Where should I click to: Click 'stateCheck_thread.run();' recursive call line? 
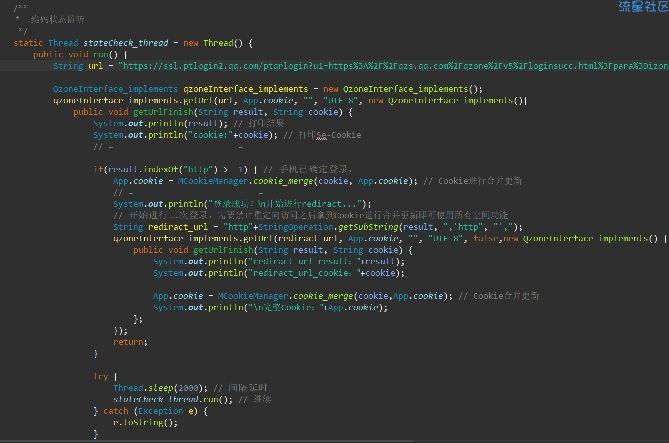coord(173,400)
